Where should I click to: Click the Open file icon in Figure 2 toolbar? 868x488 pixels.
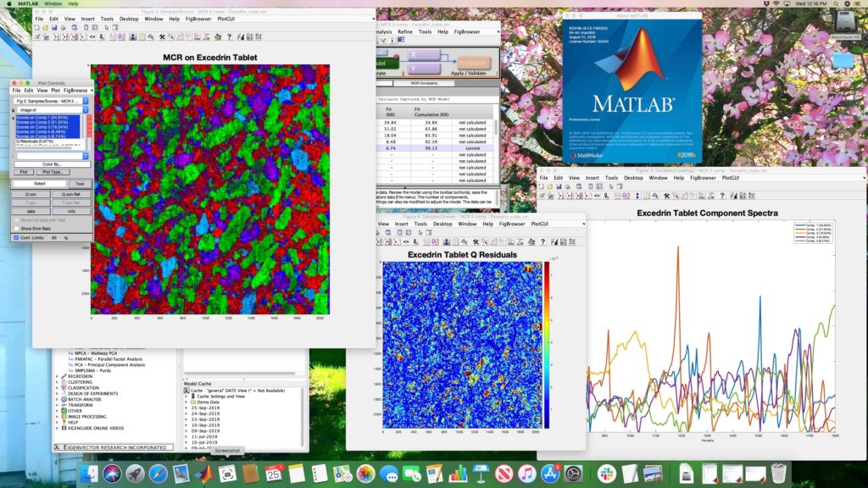(x=46, y=27)
